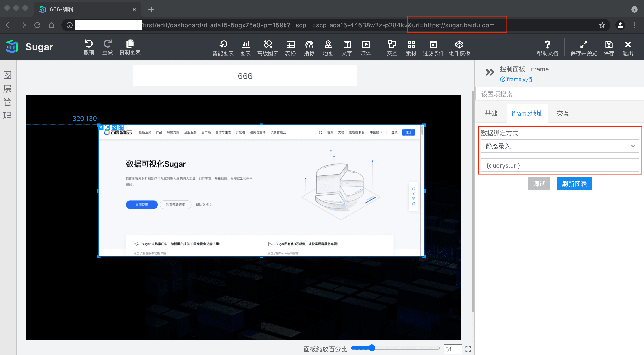Open browser profile icon
The height and width of the screenshot is (355, 644).
click(x=620, y=25)
